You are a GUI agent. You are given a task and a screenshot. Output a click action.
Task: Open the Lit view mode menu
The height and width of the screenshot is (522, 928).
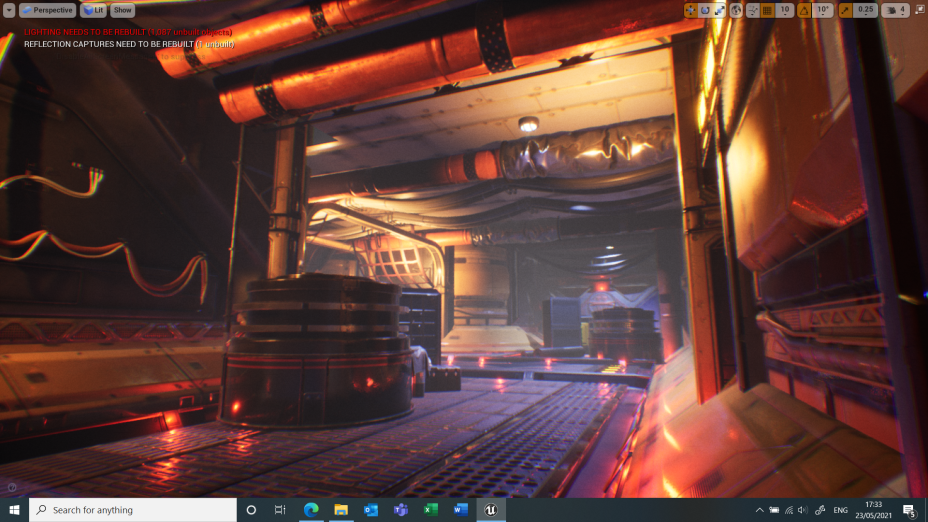click(x=93, y=10)
